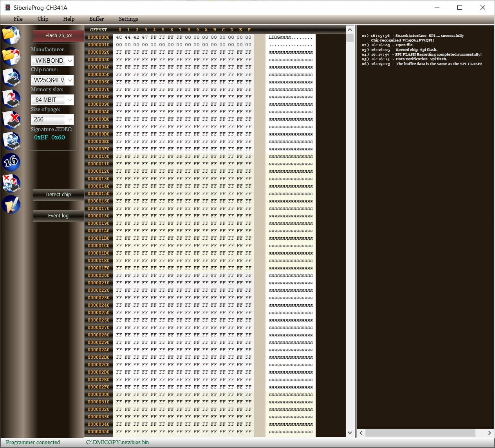Click log entry 'Record chip Spi flash.'
The image size is (495, 448).
point(416,49)
